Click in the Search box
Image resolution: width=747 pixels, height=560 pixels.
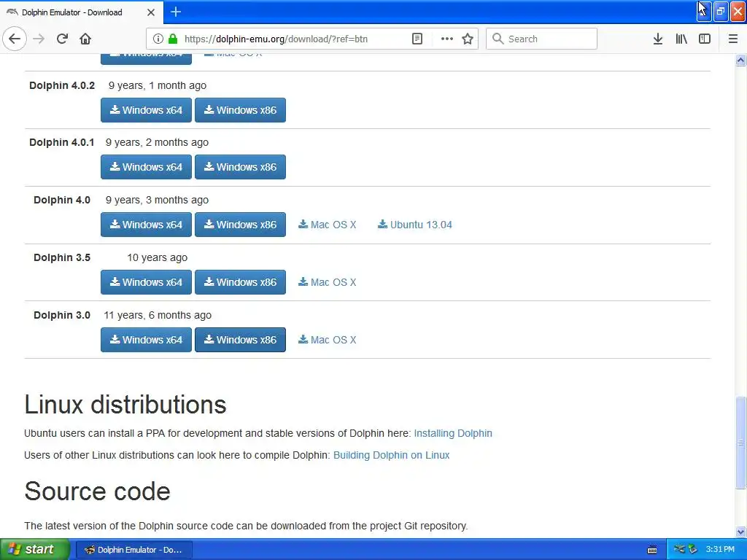542,39
